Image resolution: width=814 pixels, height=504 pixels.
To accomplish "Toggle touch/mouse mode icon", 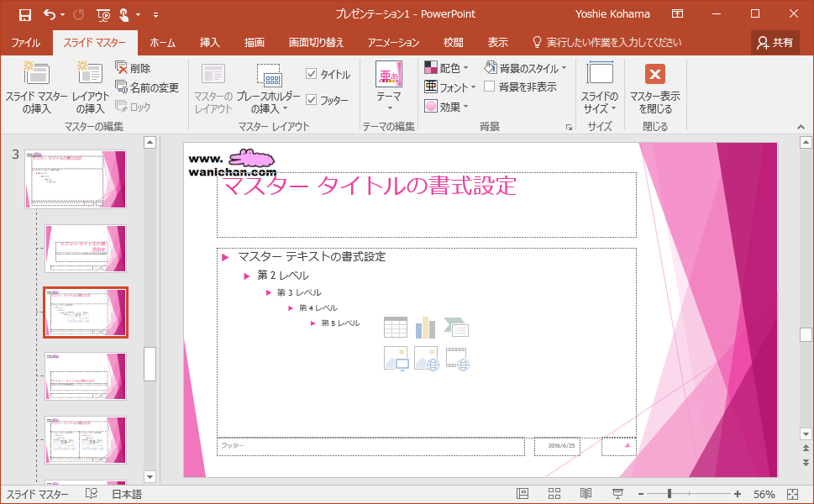I will point(124,15).
